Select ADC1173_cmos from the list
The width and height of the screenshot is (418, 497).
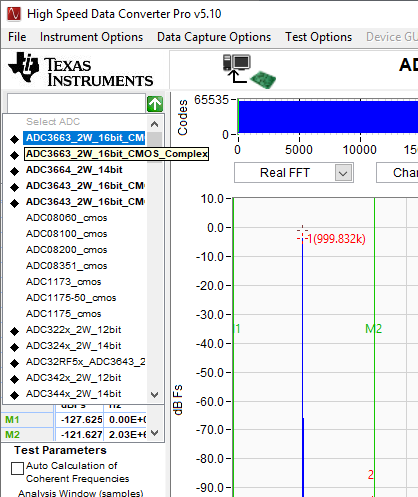(x=64, y=282)
